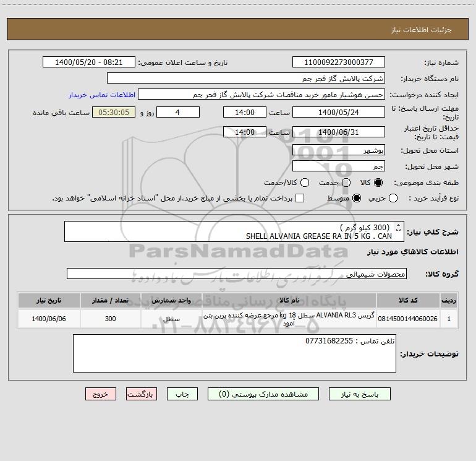Click the scroll arrows in شرح کلی نیاز box
This screenshot has width=476, height=461.
[x=398, y=227]
